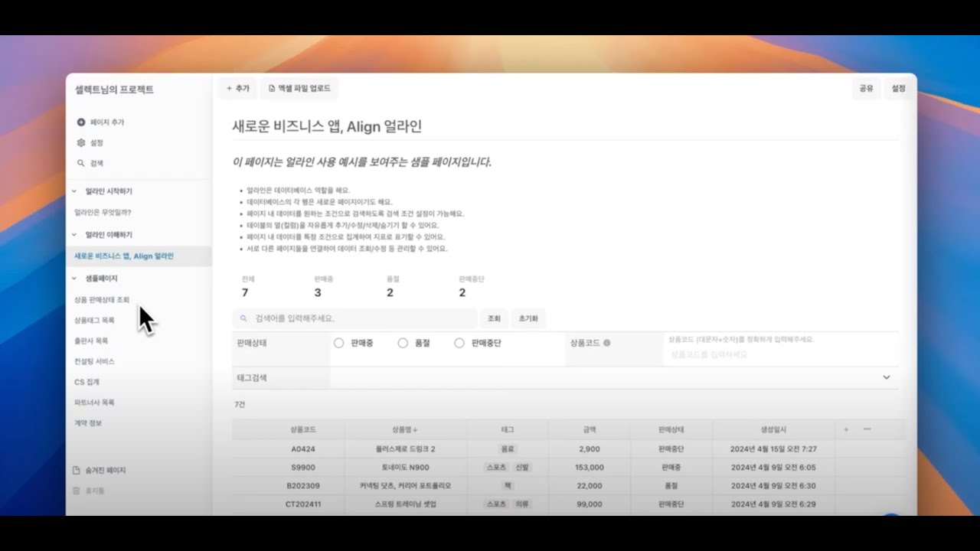Select the 판매중단 radio button

point(459,344)
